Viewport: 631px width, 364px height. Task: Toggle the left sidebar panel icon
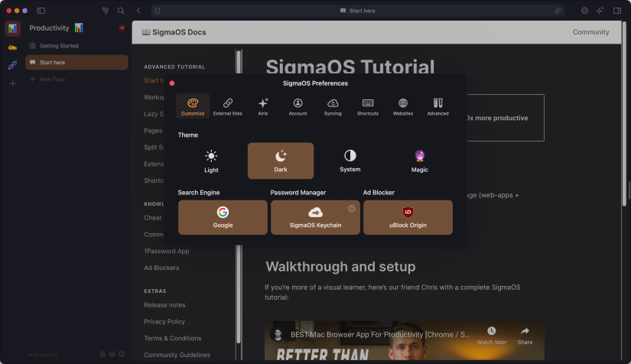click(41, 11)
